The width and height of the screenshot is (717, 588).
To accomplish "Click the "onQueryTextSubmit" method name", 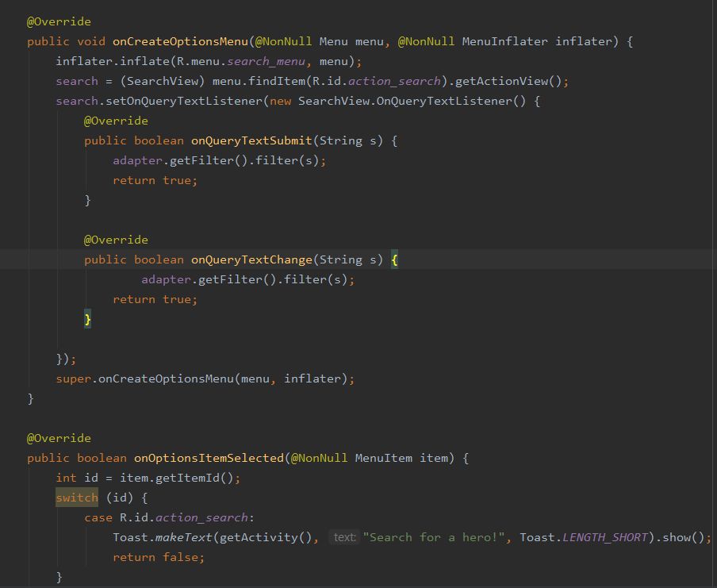I will pos(251,141).
